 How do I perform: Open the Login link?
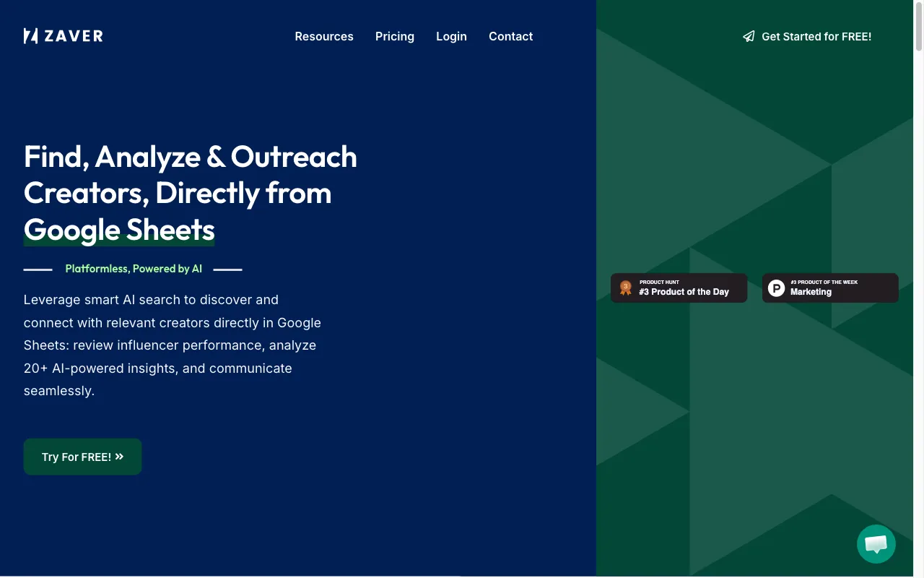[x=451, y=36]
